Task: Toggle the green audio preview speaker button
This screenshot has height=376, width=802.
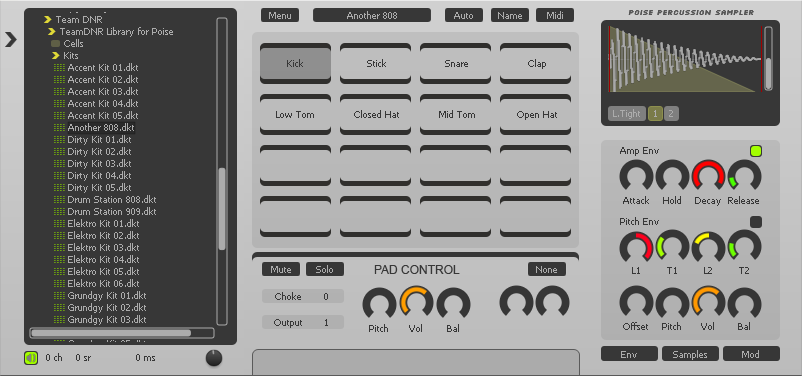Action: (31, 358)
